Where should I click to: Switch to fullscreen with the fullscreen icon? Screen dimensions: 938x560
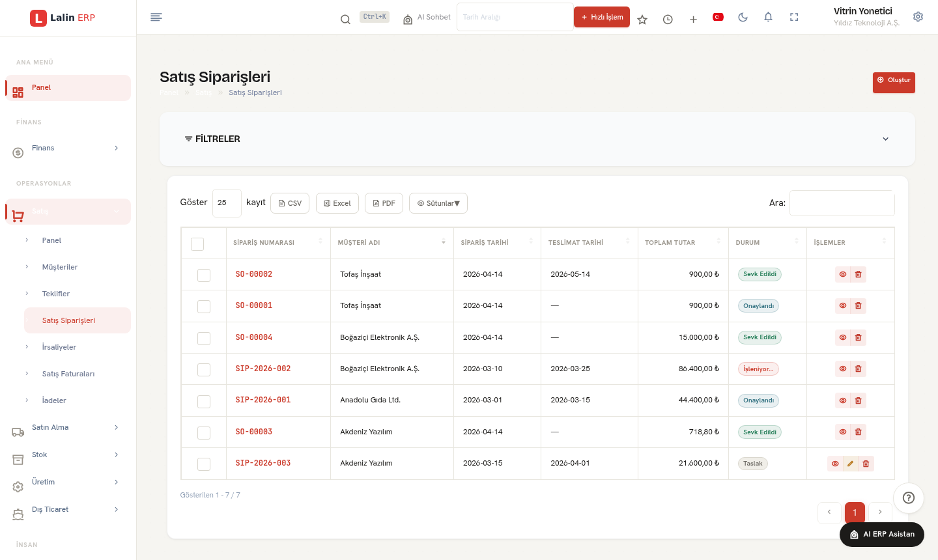(x=794, y=18)
